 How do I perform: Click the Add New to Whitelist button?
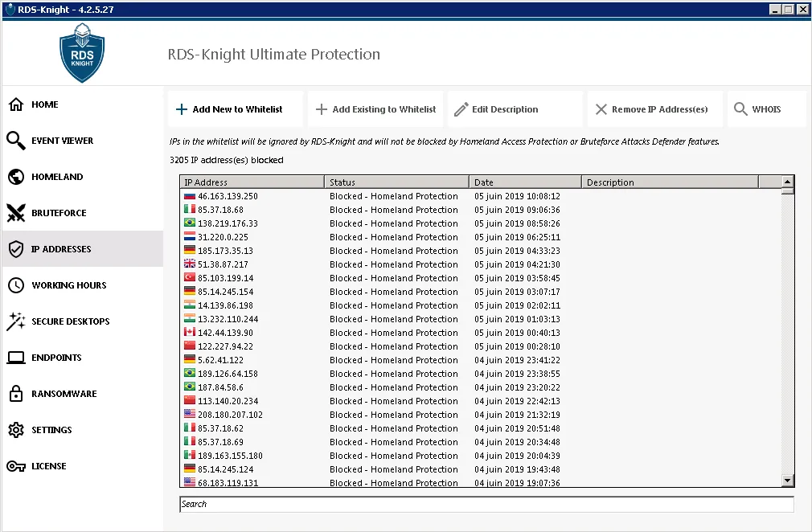point(236,109)
